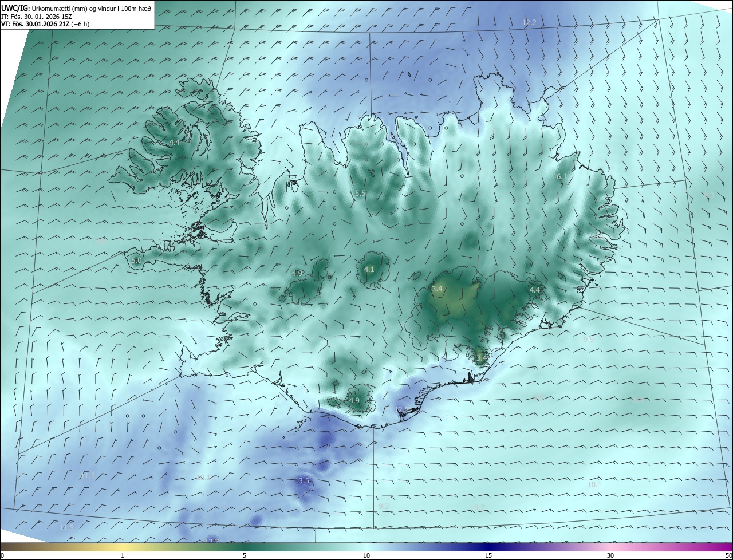Click the 4.4 value on eastern Vatnajökull
Viewport: 733px width, 560px height.
pos(535,290)
